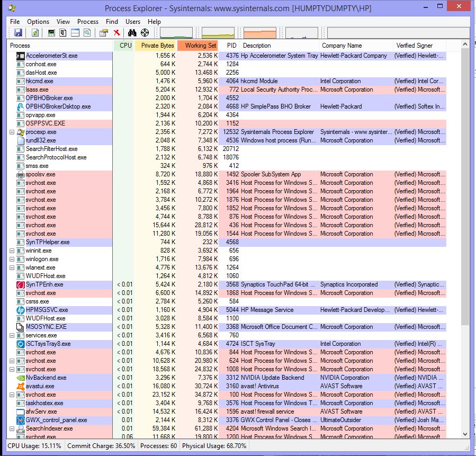Click the binoculars Find Handle or DLL icon

click(132, 33)
